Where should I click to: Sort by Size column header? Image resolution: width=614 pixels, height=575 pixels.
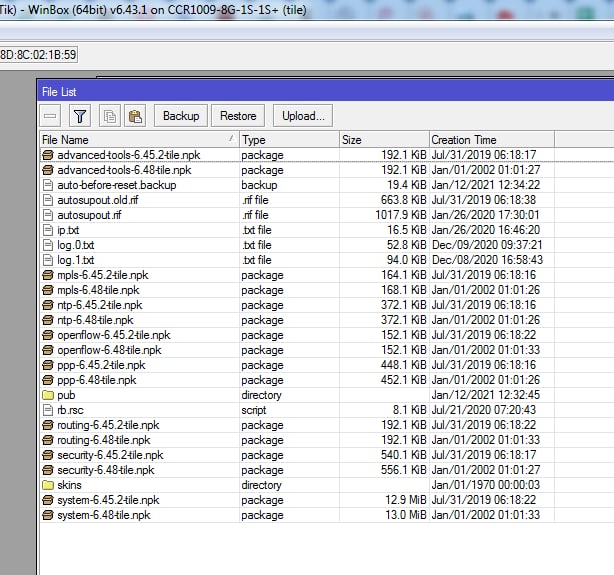point(384,140)
